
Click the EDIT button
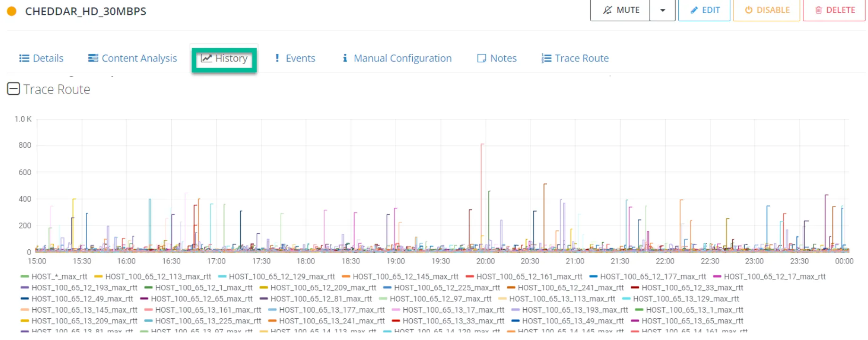click(x=704, y=10)
